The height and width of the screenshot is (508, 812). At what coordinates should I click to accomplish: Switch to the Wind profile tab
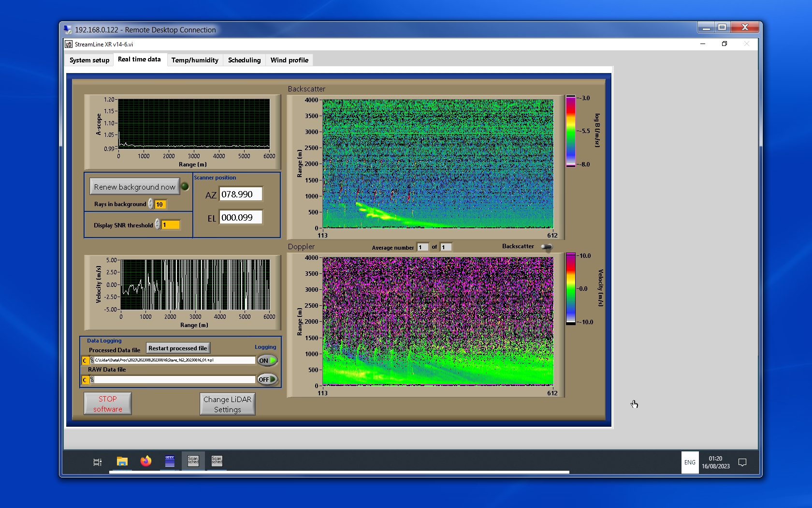289,60
